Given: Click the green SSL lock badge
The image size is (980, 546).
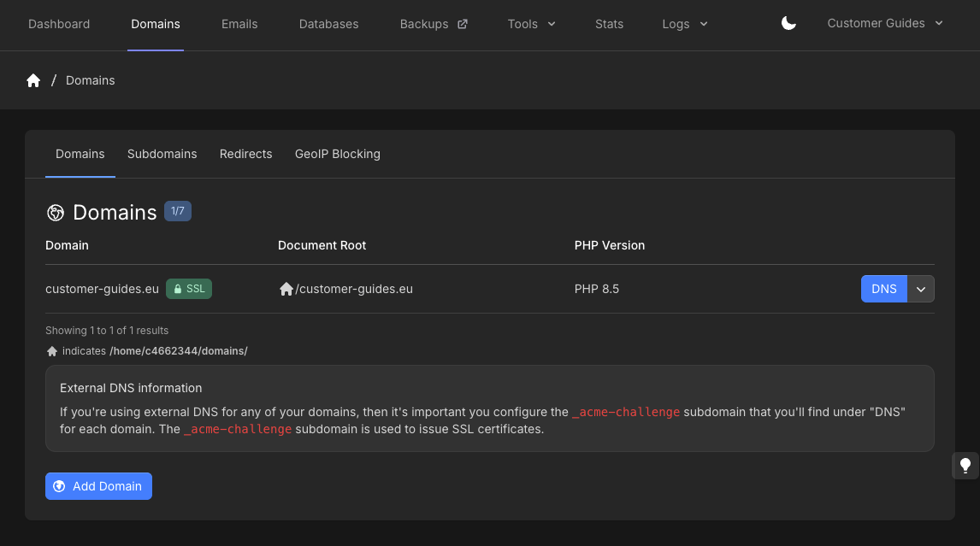Looking at the screenshot, I should pyautogui.click(x=189, y=289).
